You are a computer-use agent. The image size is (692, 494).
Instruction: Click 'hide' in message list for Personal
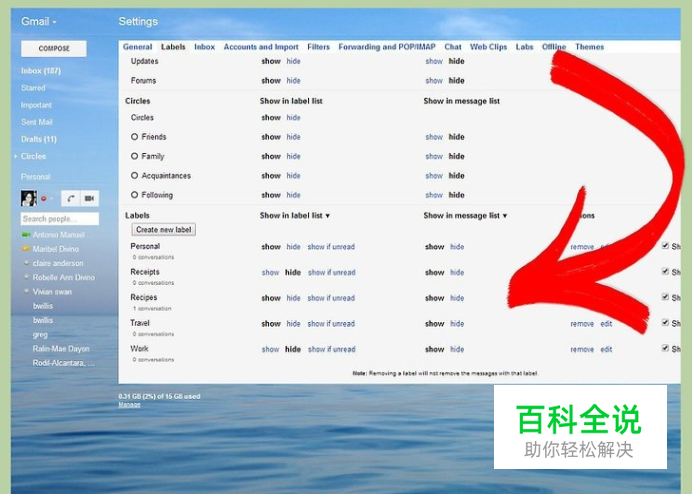457,247
